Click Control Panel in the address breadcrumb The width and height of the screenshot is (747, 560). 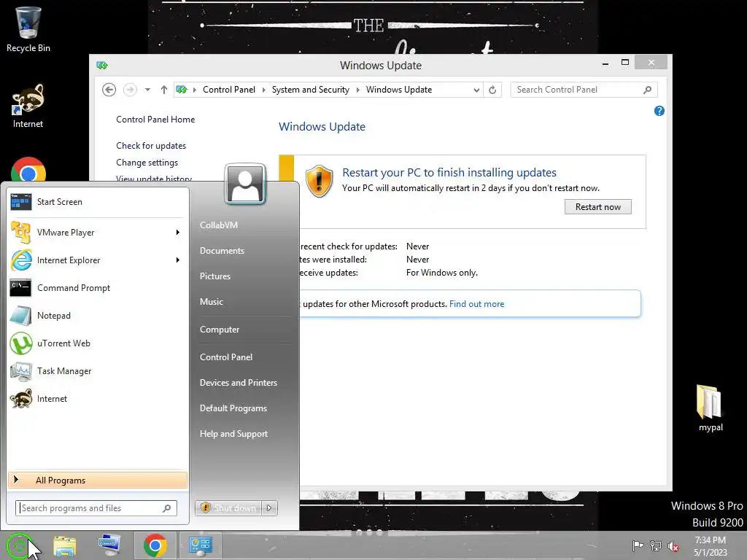point(229,90)
